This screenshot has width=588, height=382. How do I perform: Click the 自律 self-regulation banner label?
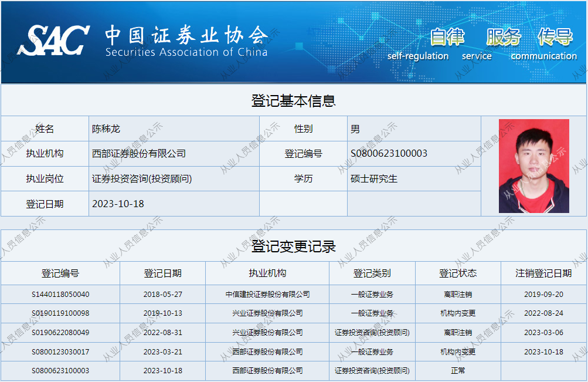tap(447, 38)
